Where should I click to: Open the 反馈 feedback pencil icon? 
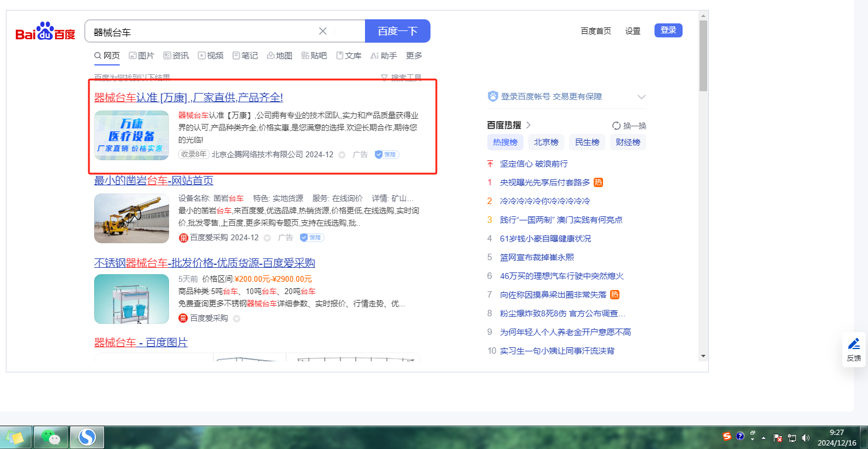[854, 344]
